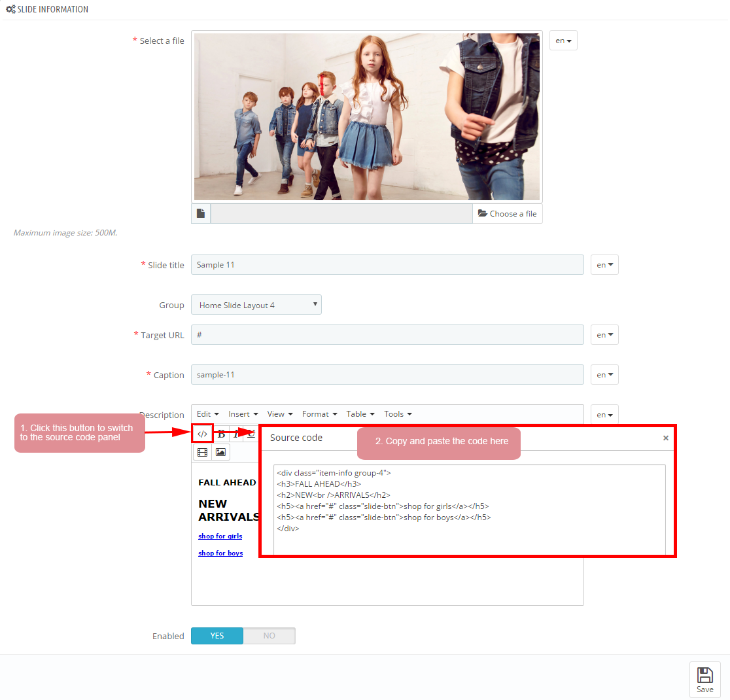The image size is (730, 700).
Task: Open language dropdown for Target URL
Action: 604,334
